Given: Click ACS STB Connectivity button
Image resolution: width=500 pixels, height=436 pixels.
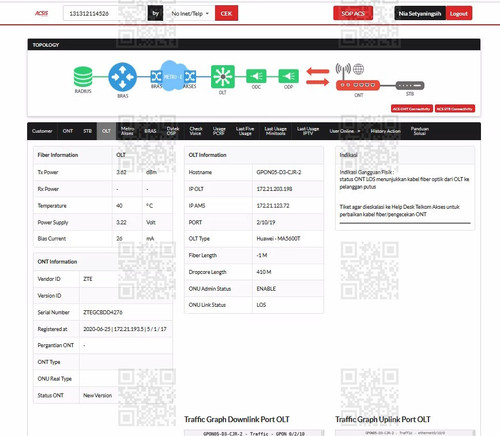Looking at the screenshot, I should click(455, 109).
